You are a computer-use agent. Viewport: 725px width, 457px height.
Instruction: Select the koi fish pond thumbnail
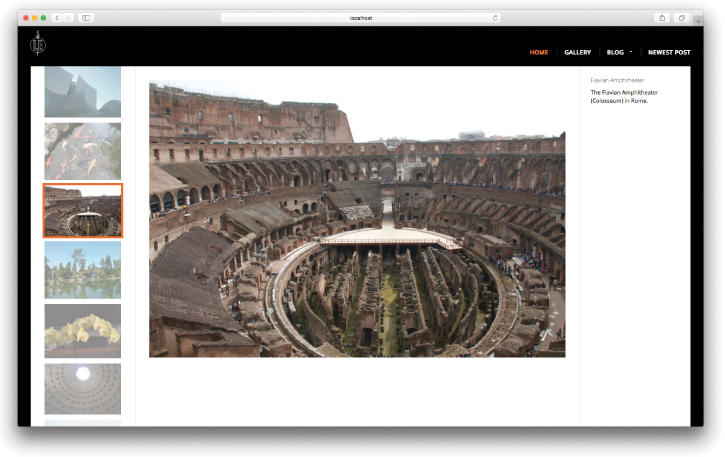[82, 151]
